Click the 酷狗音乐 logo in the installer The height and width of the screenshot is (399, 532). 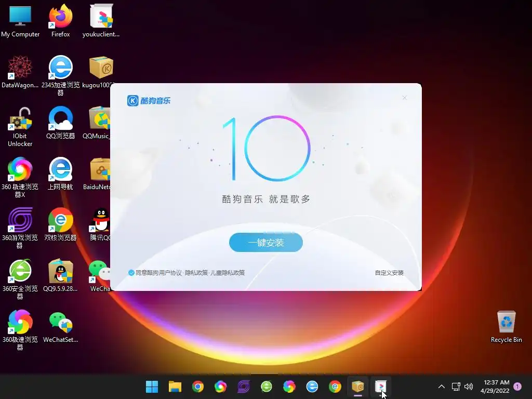click(149, 100)
